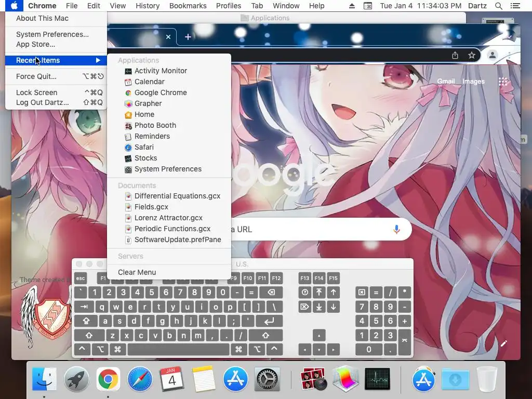This screenshot has height=399, width=532.
Task: Open the Help menu
Action: [316, 6]
